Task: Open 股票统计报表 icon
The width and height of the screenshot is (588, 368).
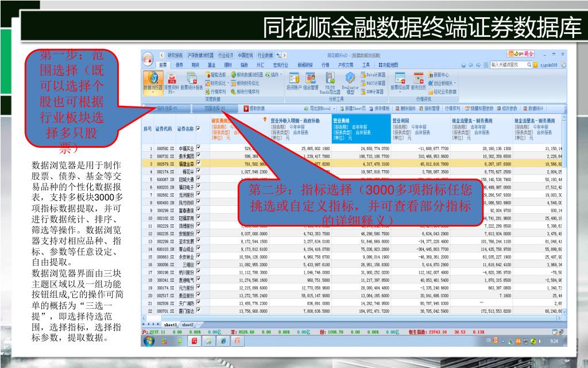Action: point(192,82)
